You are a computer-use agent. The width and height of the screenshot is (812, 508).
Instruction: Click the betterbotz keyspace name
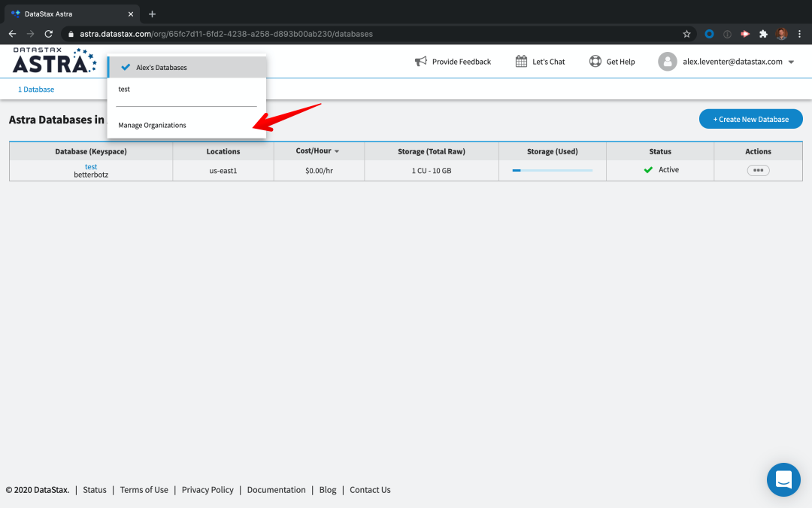click(x=91, y=175)
